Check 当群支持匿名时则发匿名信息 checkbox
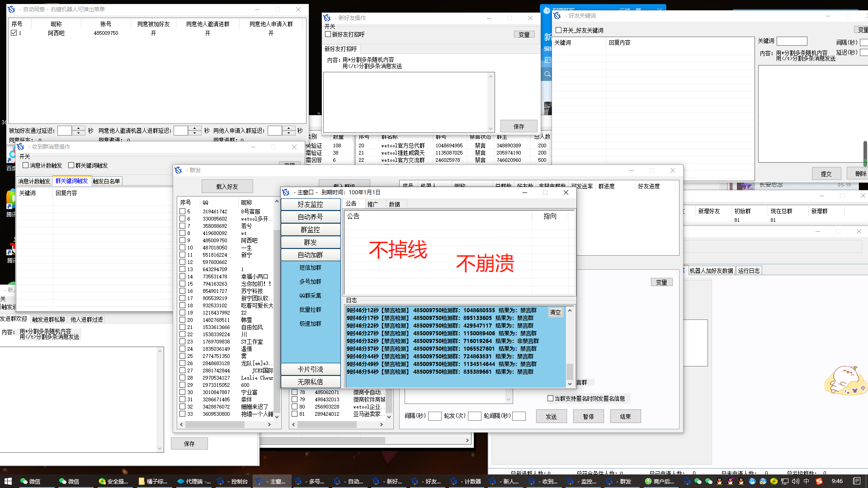Viewport: 868px width, 488px height. 550,399
